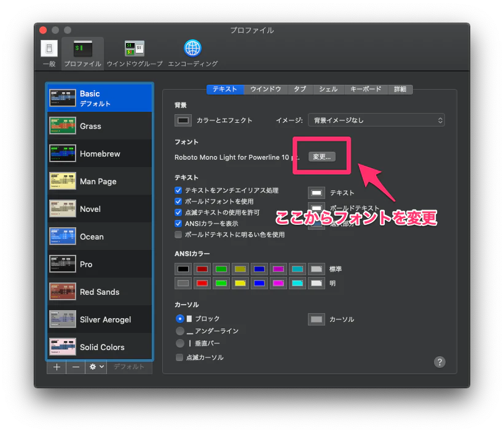Screen dimensions: 504x433
Task: Open the テキスト color well
Action: (317, 193)
